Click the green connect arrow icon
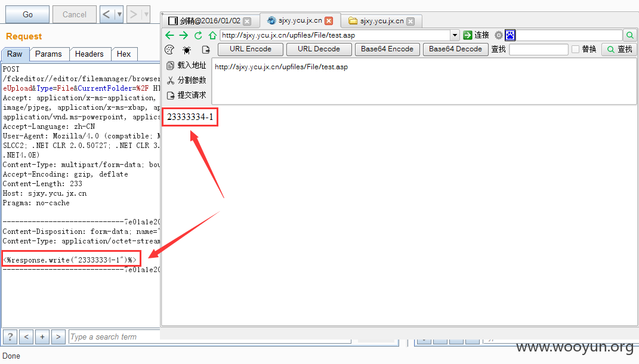Viewport: 639px width, 364px height. pos(467,35)
